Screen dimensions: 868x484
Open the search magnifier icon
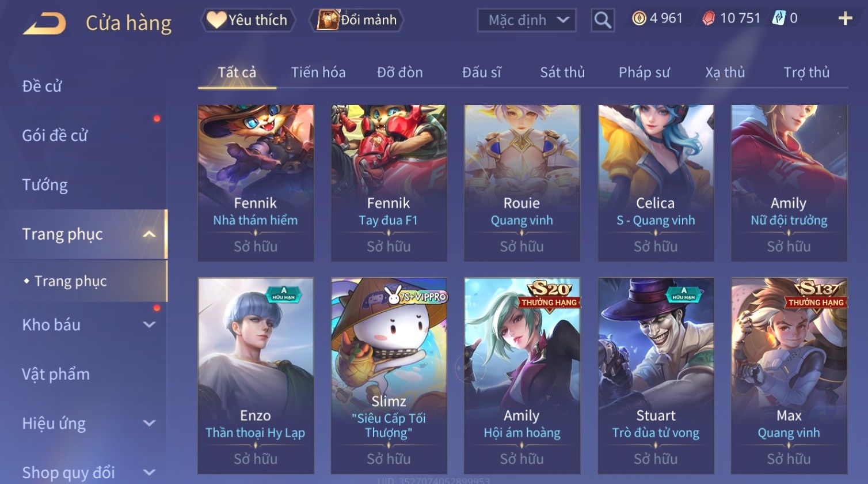[x=603, y=20]
